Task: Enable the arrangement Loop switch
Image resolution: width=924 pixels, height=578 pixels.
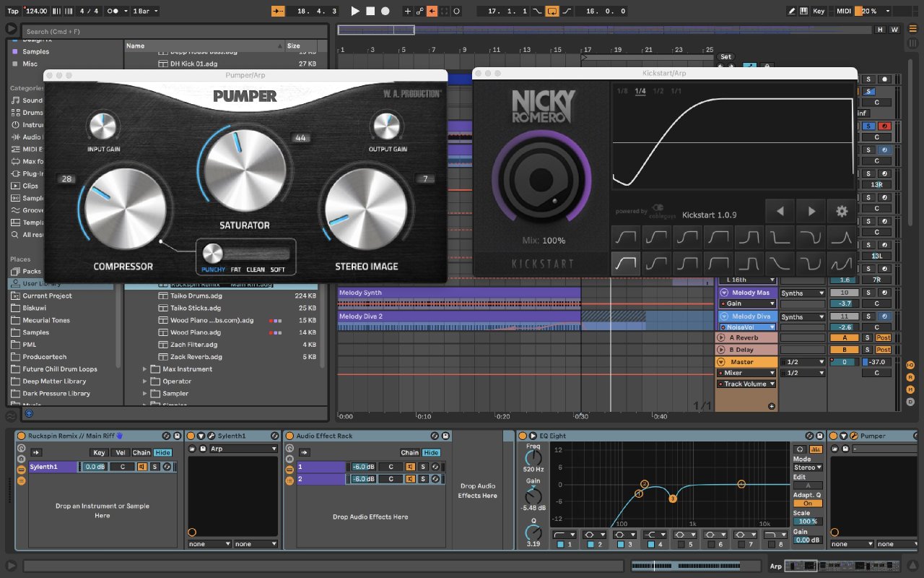Action: coord(552,11)
